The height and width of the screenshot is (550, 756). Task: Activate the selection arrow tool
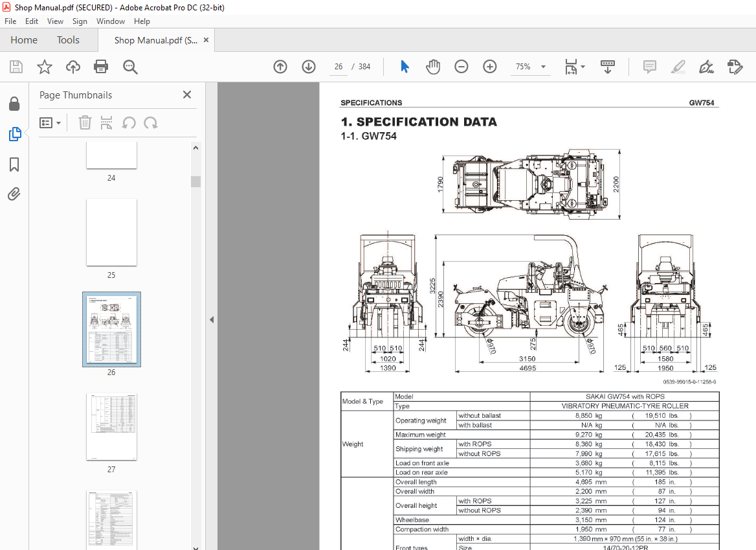click(x=405, y=67)
